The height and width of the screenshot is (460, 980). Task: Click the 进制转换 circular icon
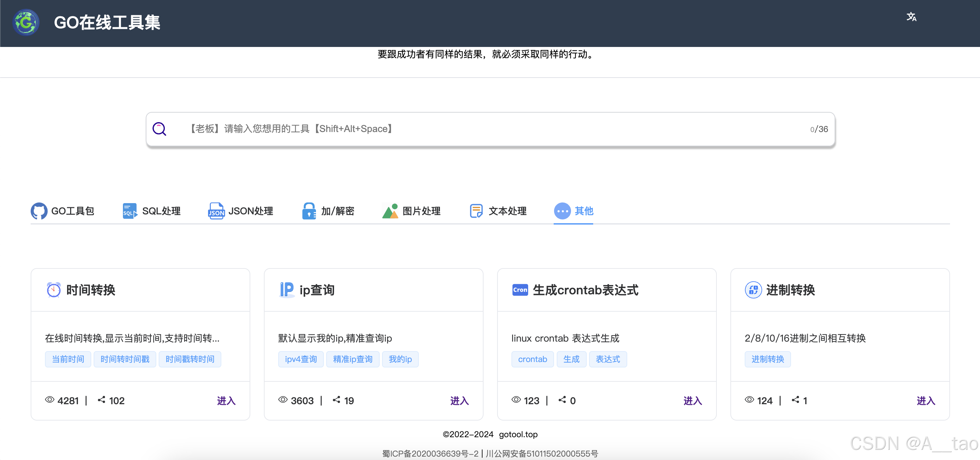coord(753,290)
